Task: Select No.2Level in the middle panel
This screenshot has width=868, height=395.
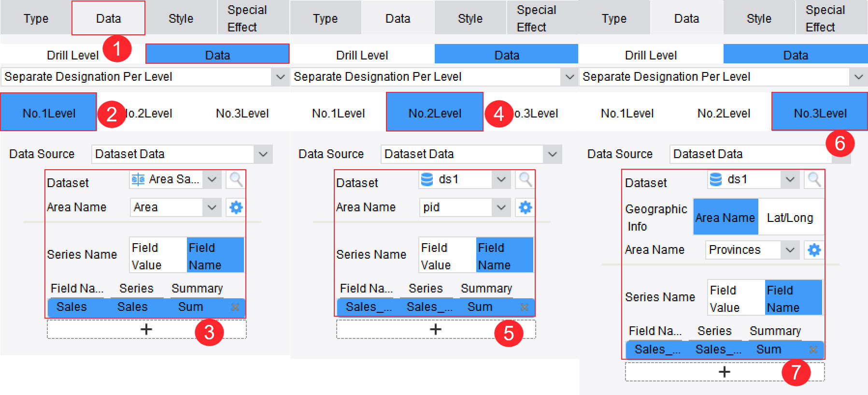Action: pyautogui.click(x=435, y=113)
